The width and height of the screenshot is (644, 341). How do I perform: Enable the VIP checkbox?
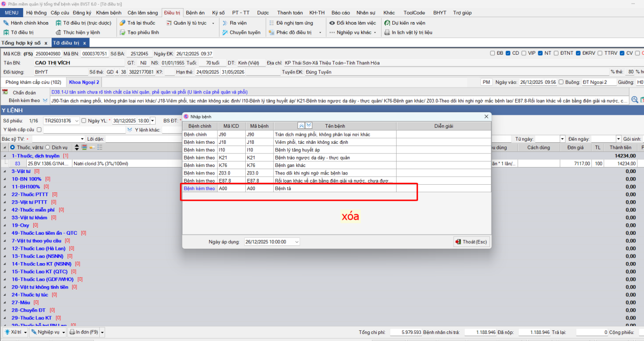pyautogui.click(x=524, y=53)
